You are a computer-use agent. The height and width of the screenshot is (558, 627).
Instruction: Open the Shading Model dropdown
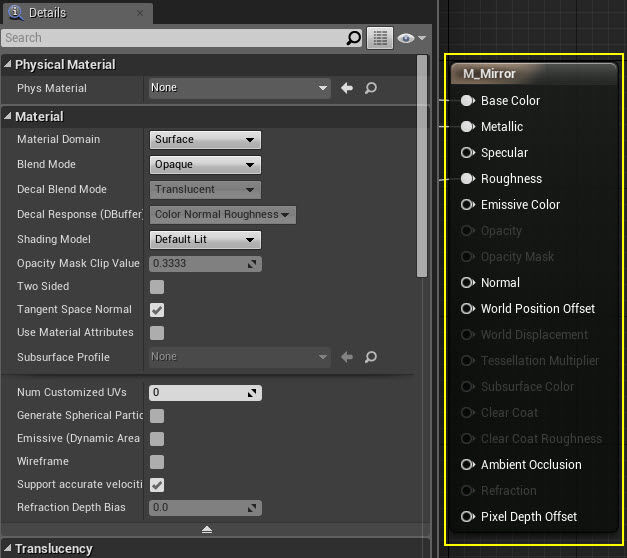[205, 240]
